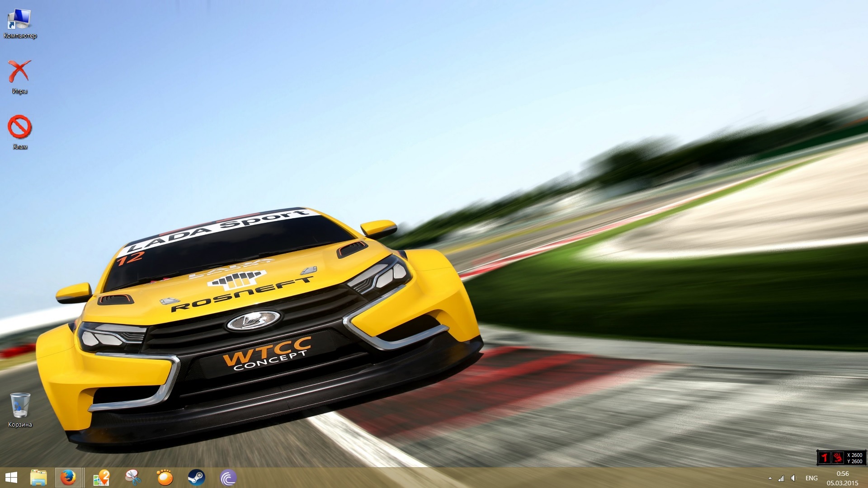
Task: Open the network signal tray icon
Action: [x=781, y=478]
